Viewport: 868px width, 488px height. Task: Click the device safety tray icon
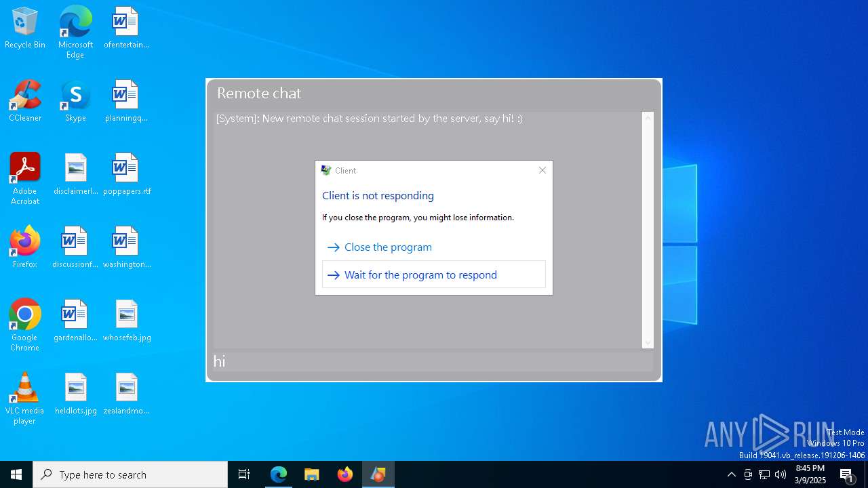pos(748,474)
